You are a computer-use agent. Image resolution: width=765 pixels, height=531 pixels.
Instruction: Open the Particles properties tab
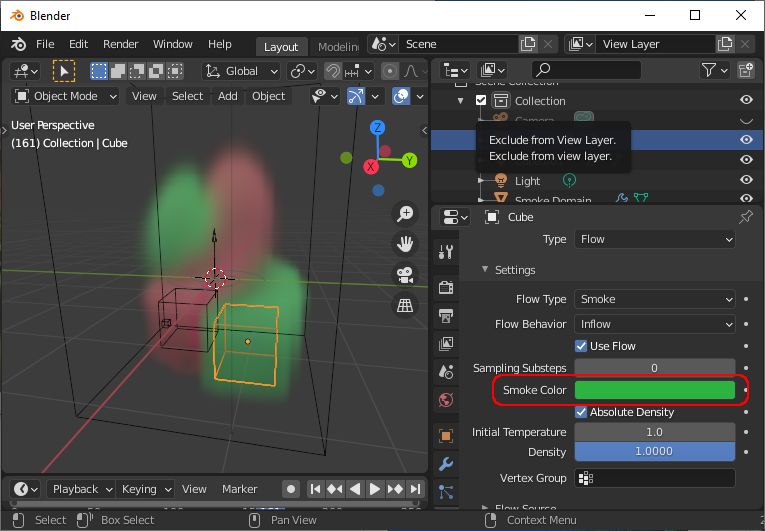point(446,492)
